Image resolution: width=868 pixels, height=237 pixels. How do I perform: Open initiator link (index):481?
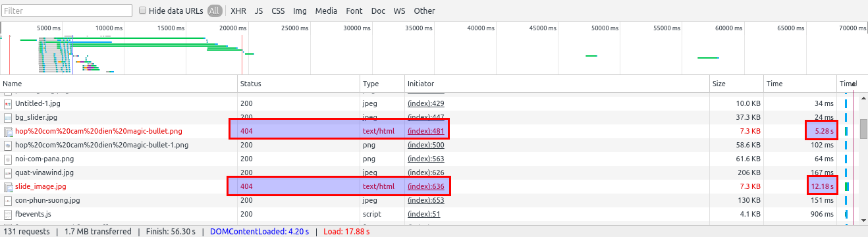(425, 131)
